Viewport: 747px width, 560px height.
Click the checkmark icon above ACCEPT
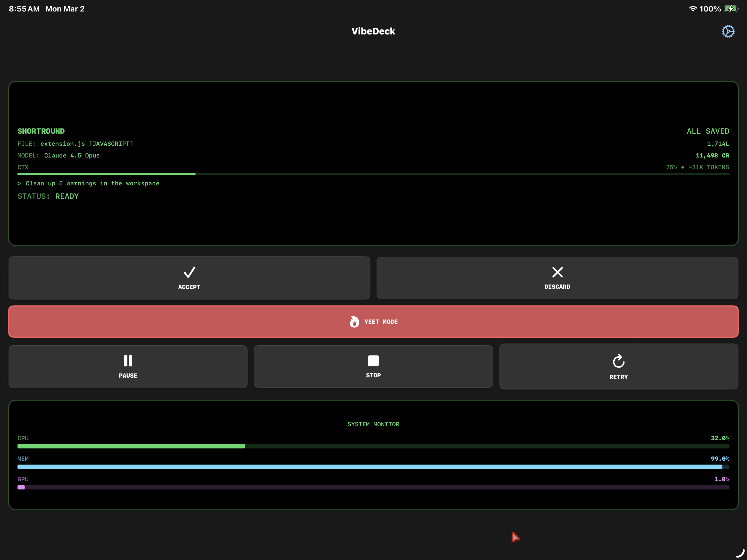(x=189, y=272)
